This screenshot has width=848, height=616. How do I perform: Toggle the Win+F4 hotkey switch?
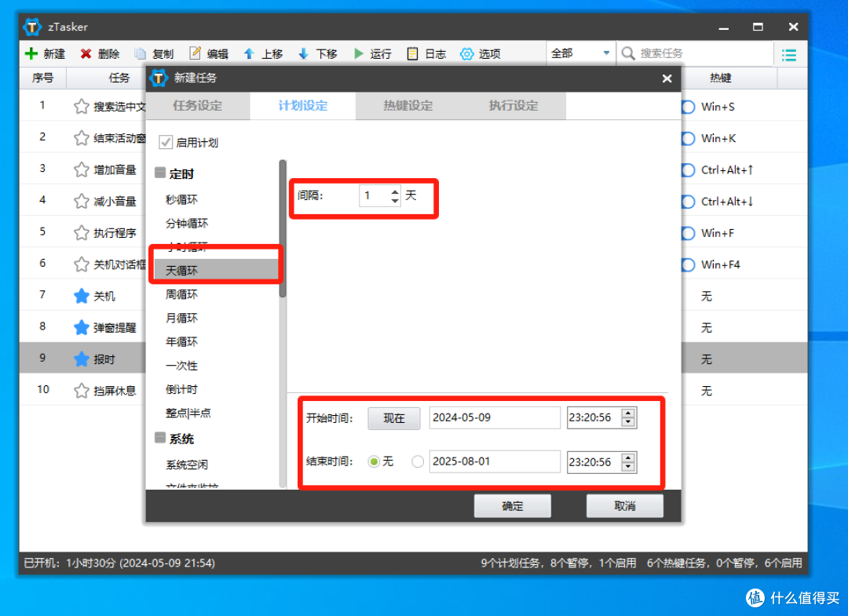[689, 264]
